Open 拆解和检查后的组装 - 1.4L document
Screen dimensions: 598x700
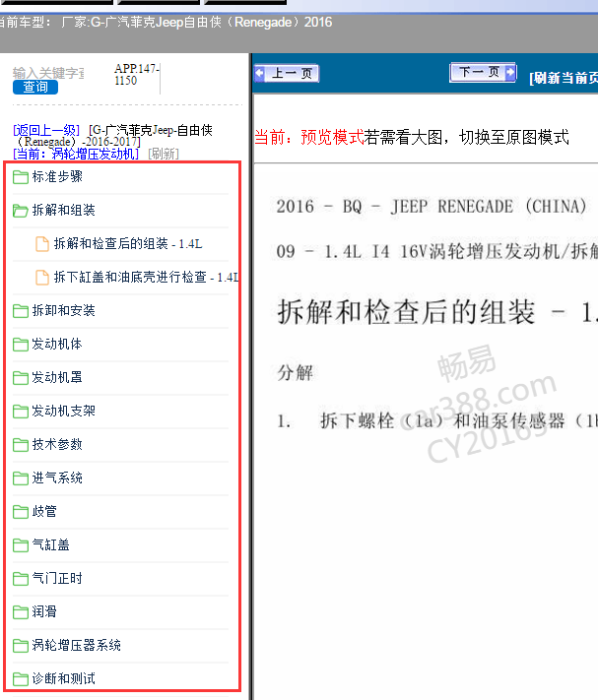pyautogui.click(x=128, y=244)
